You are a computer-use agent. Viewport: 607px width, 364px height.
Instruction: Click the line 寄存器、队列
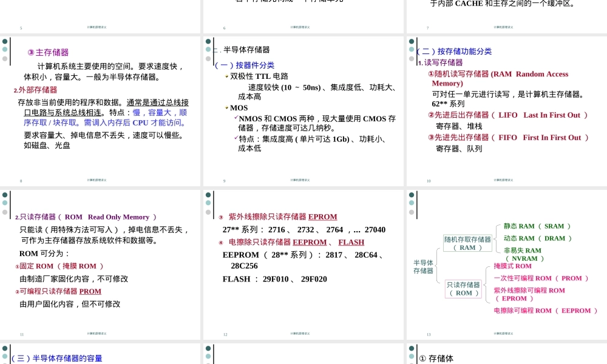tap(459, 149)
